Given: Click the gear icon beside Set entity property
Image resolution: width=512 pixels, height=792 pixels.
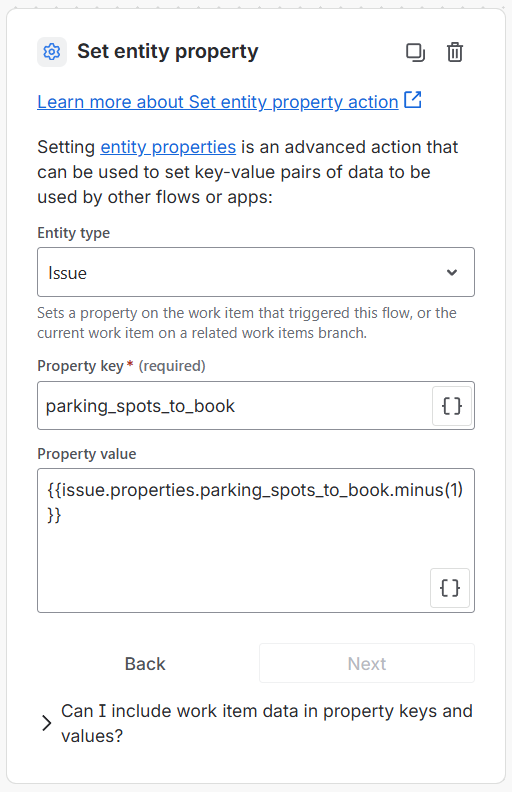Looking at the screenshot, I should click(x=52, y=52).
